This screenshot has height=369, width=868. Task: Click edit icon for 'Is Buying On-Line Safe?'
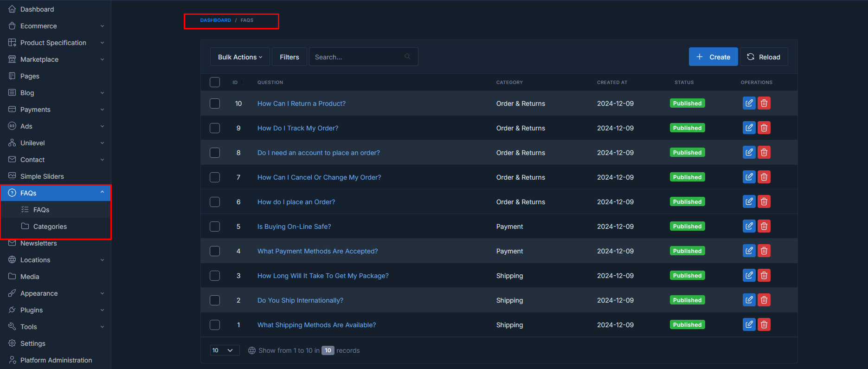click(749, 226)
